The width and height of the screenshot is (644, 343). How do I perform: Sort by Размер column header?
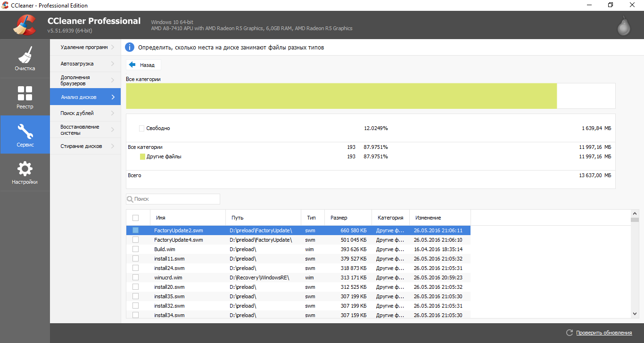pos(348,218)
